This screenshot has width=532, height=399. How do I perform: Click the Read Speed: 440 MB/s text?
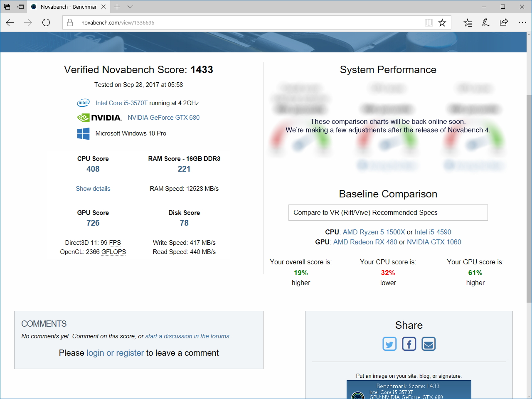[184, 252]
